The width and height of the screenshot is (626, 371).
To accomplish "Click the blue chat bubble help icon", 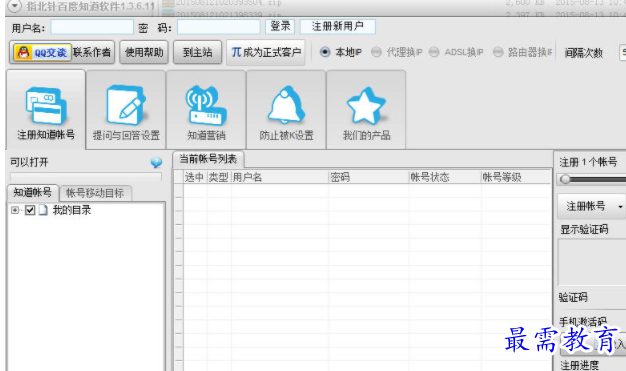I will pos(156,162).
